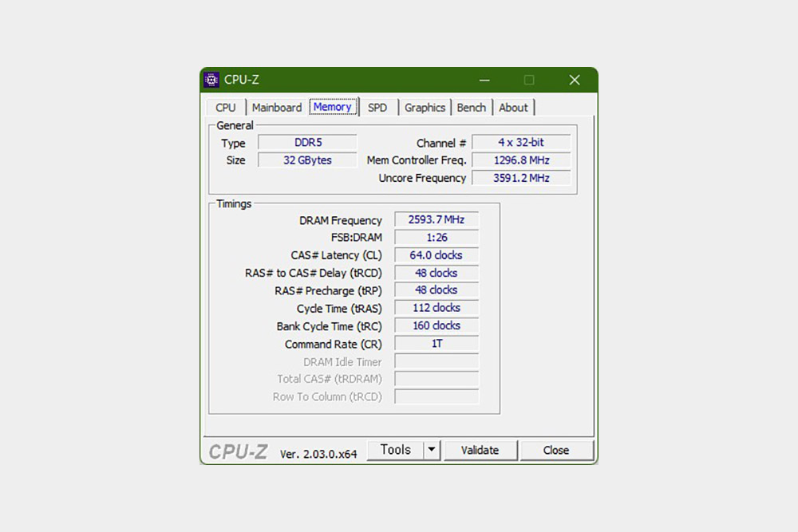This screenshot has width=798, height=532.
Task: Click the 160 clocks tRC value
Action: coord(437,325)
